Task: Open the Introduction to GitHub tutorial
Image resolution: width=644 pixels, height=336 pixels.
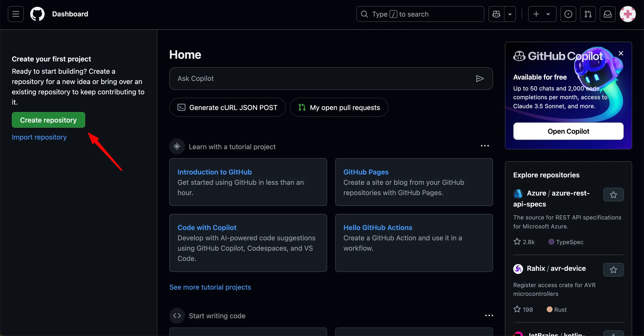Action: tap(214, 172)
